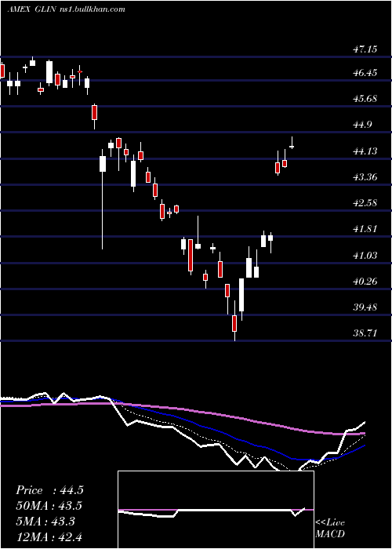Click the 47.15 price axis label
Image resolution: width=392 pixels, height=549 pixels.
pos(365,49)
